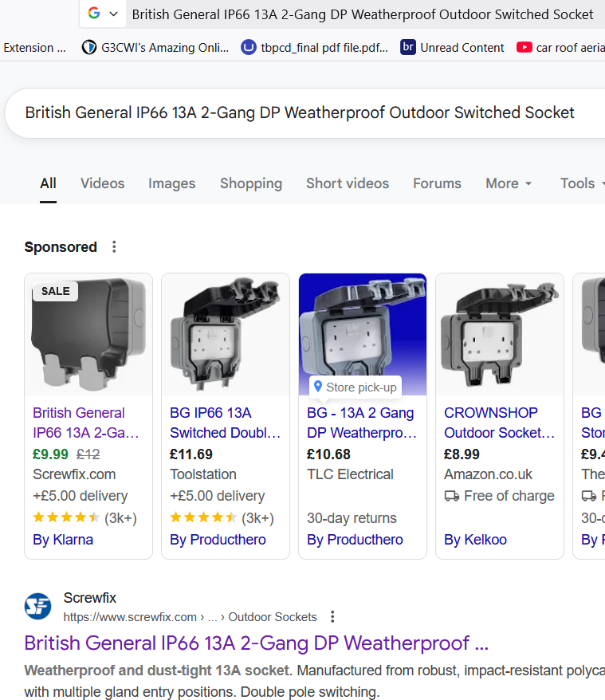Image resolution: width=605 pixels, height=700 pixels.
Task: Open the Tools dropdown
Action: point(581,183)
